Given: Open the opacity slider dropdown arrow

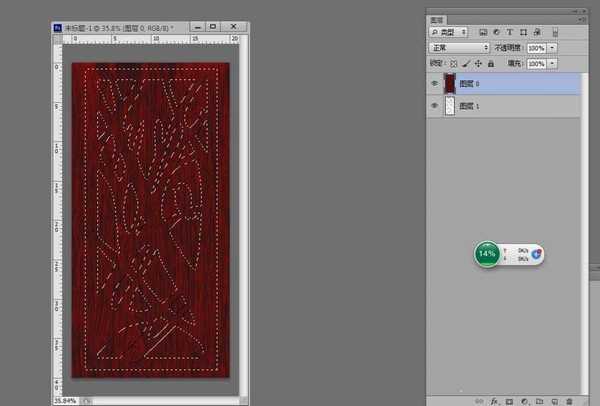Looking at the screenshot, I should [553, 47].
